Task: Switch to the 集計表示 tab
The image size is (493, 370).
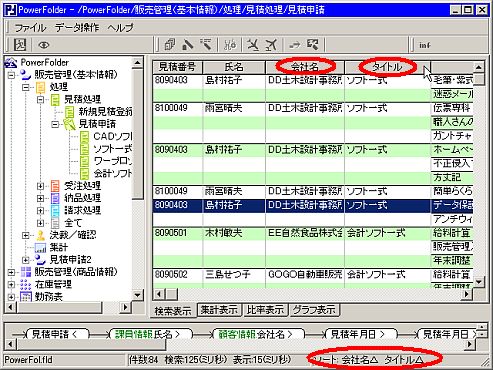Action: click(x=219, y=310)
